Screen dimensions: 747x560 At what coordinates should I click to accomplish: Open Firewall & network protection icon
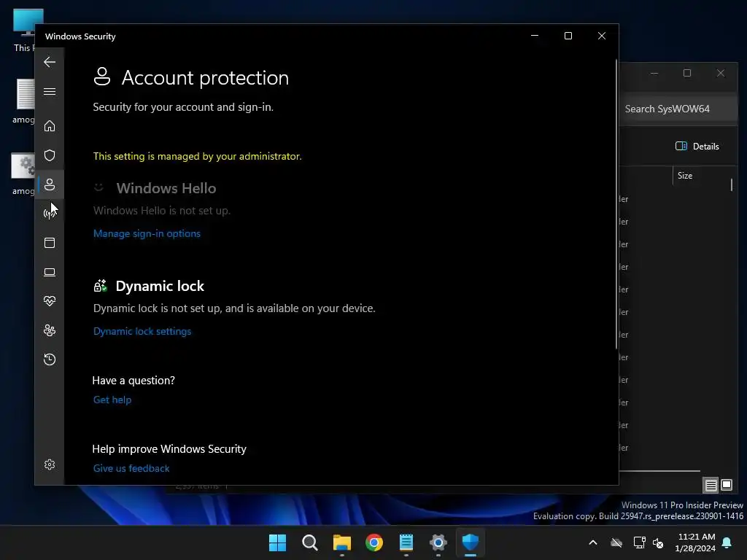pos(50,214)
